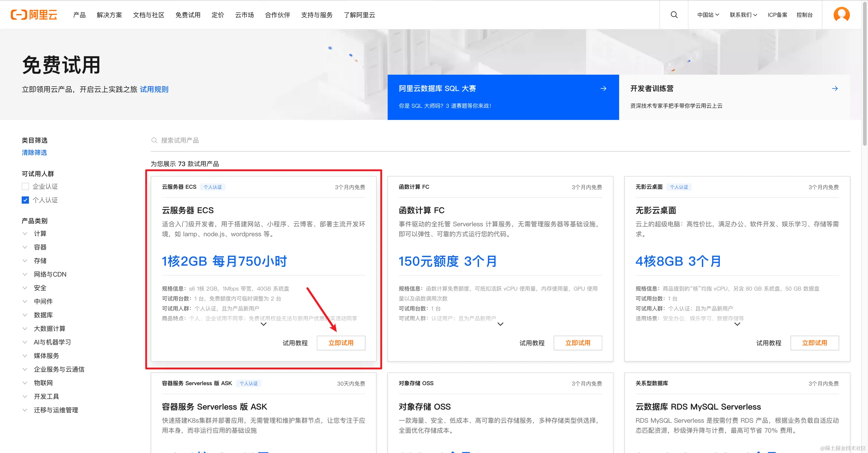Open the 中国站 region dropdown
The width and height of the screenshot is (868, 453).
pos(708,15)
